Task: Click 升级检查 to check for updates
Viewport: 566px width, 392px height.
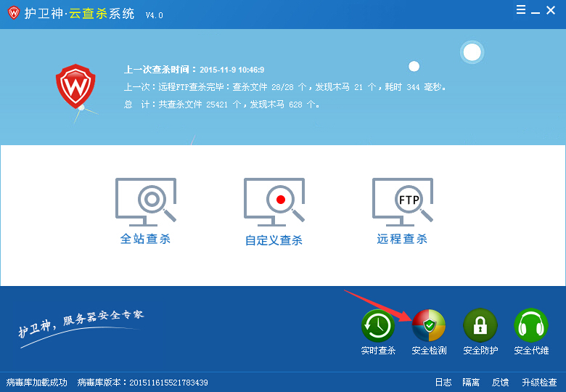Action: coord(539,383)
